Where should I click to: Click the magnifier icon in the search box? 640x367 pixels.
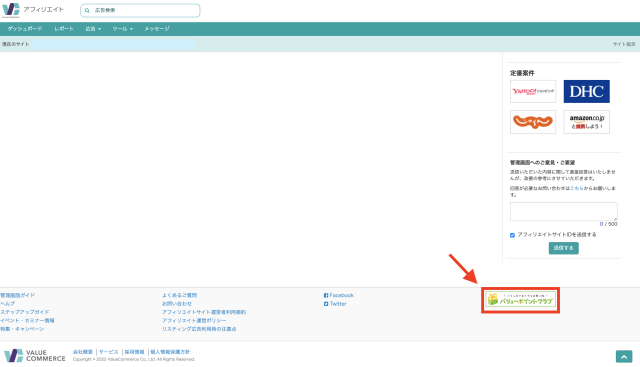pyautogui.click(x=87, y=11)
